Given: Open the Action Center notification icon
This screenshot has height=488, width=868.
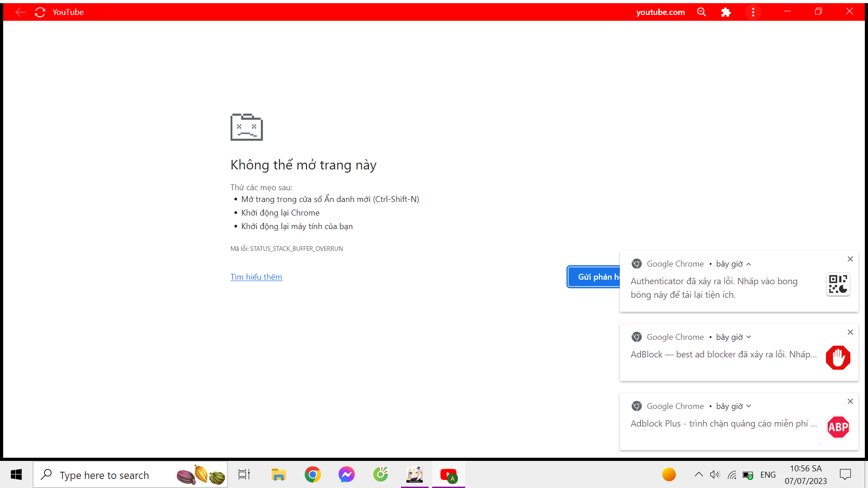Looking at the screenshot, I should click(845, 474).
